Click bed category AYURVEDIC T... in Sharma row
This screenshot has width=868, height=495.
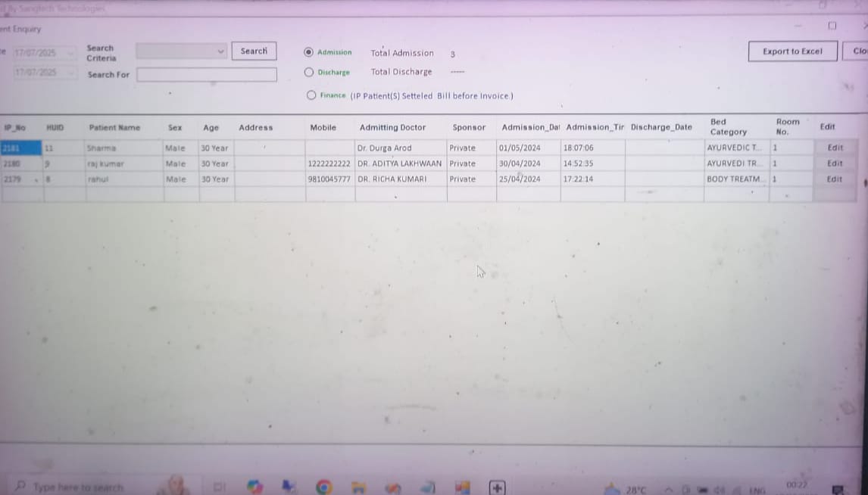pos(735,148)
